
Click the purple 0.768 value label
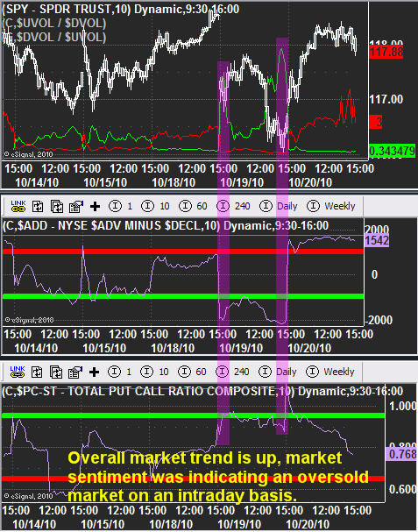(x=401, y=454)
